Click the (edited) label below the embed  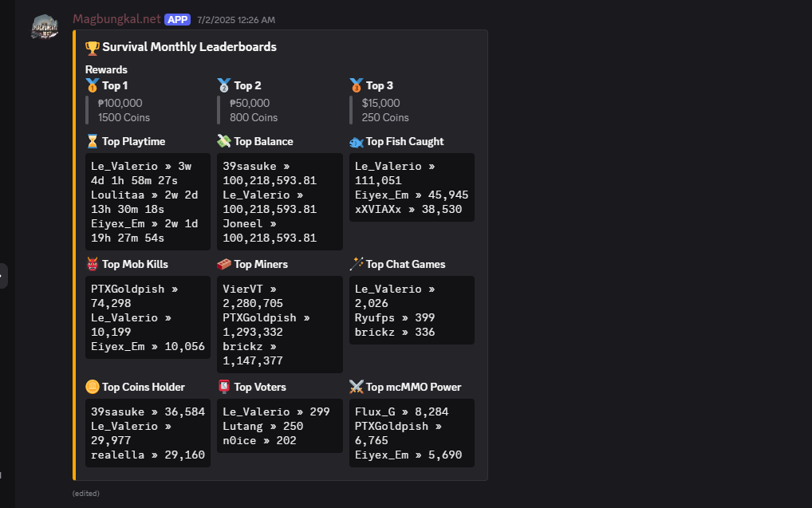pyautogui.click(x=85, y=494)
